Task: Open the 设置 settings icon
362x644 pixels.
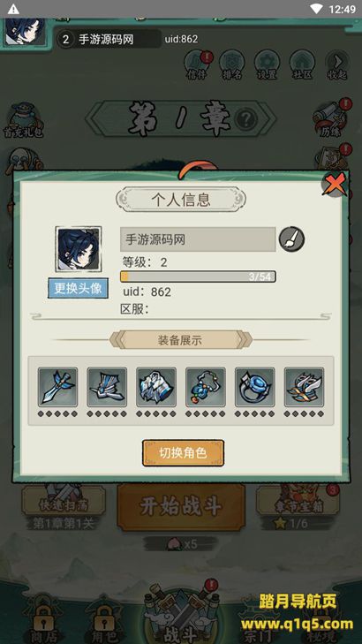Action: (268, 64)
